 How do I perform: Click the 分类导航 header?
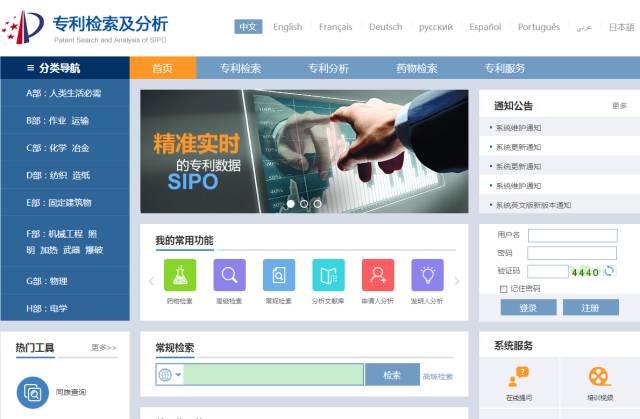pyautogui.click(x=65, y=68)
